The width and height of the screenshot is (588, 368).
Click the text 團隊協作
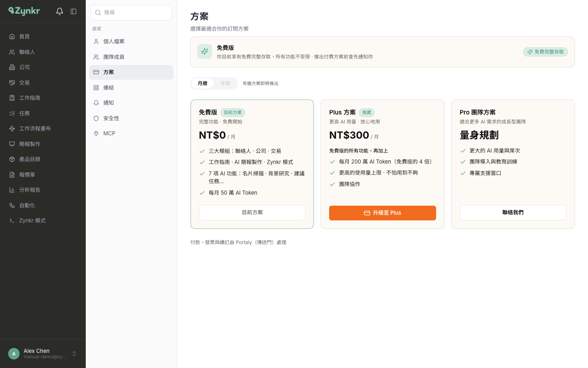[x=350, y=184]
